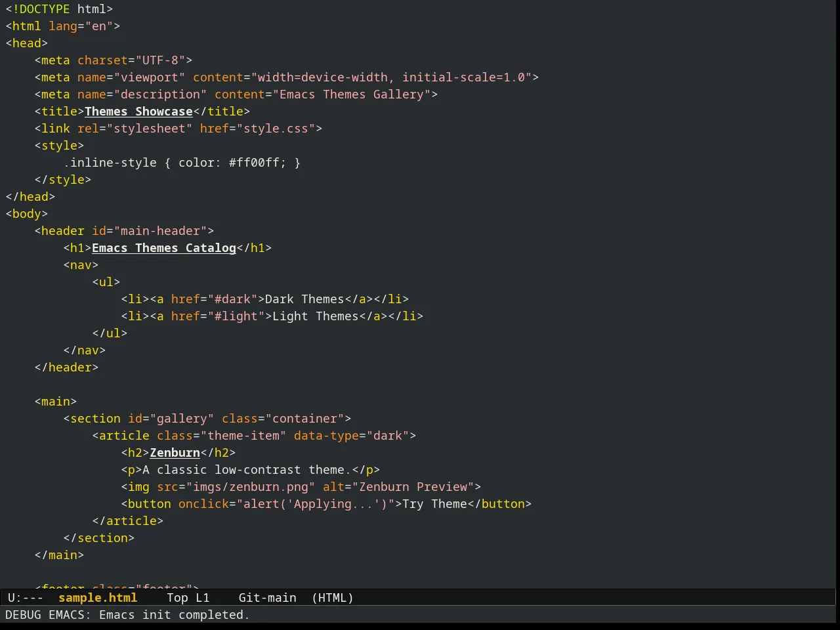
Task: Click the "style.css" href value
Action: (x=276, y=129)
